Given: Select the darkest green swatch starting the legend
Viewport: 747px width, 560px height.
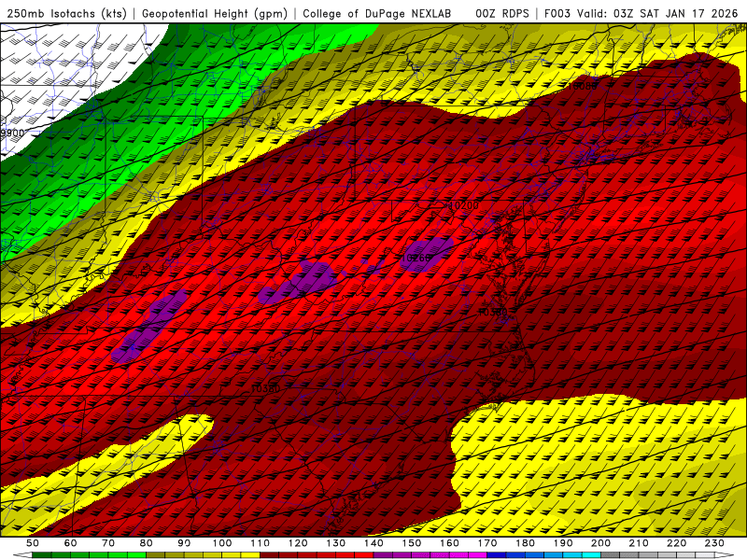Looking at the screenshot, I should point(41,555).
